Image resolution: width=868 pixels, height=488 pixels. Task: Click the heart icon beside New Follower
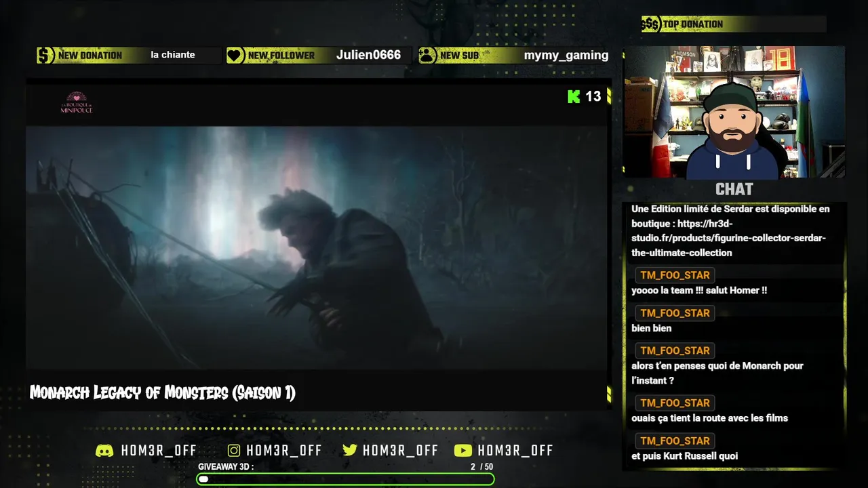click(235, 56)
